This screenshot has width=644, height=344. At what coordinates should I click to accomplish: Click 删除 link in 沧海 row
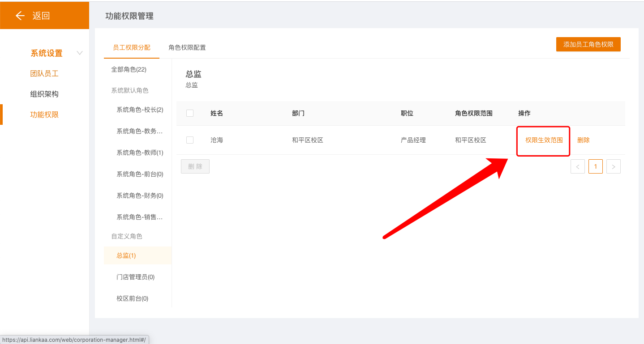583,140
